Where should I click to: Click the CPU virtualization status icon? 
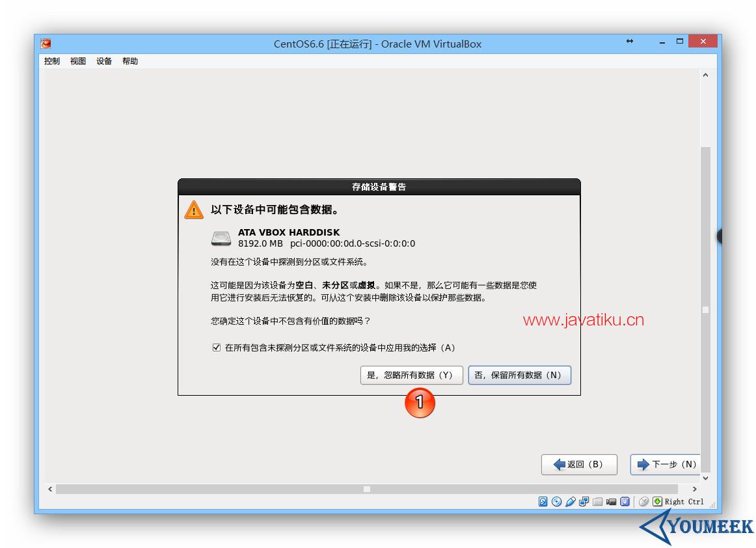[x=625, y=502]
